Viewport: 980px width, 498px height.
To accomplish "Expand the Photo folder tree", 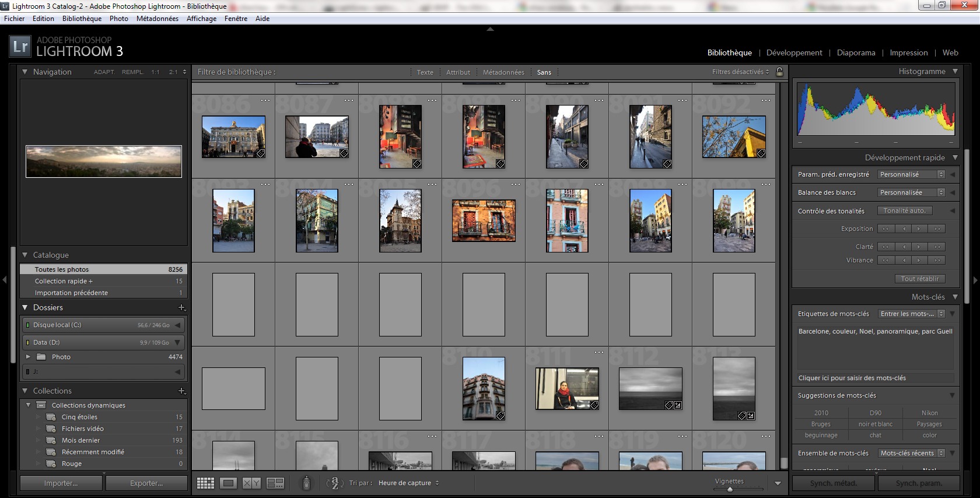I will tap(27, 357).
